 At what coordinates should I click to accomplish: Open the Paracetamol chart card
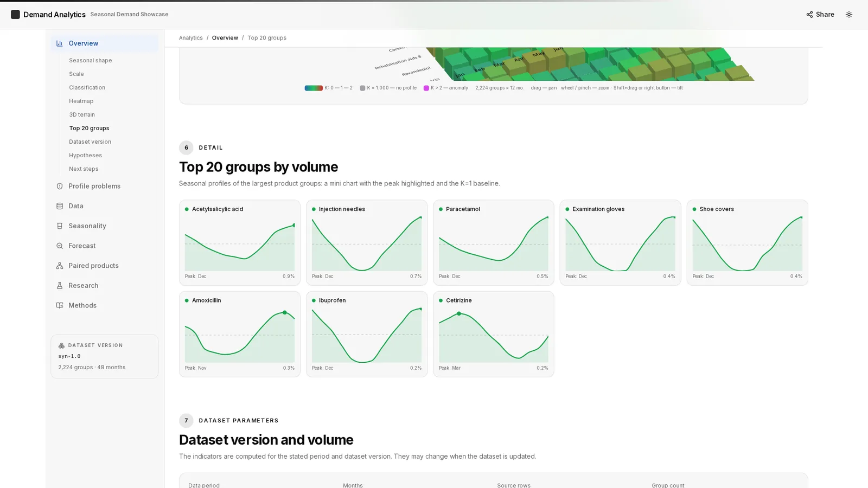tap(494, 243)
